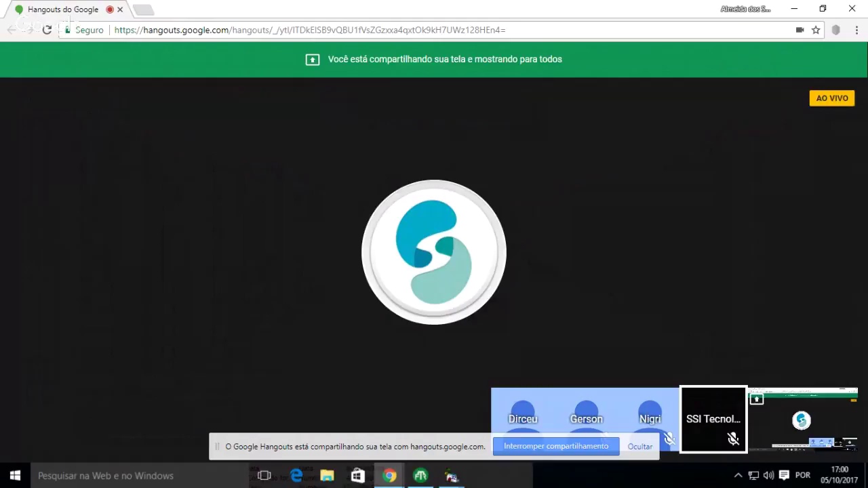Open Task View on the taskbar

point(264,476)
